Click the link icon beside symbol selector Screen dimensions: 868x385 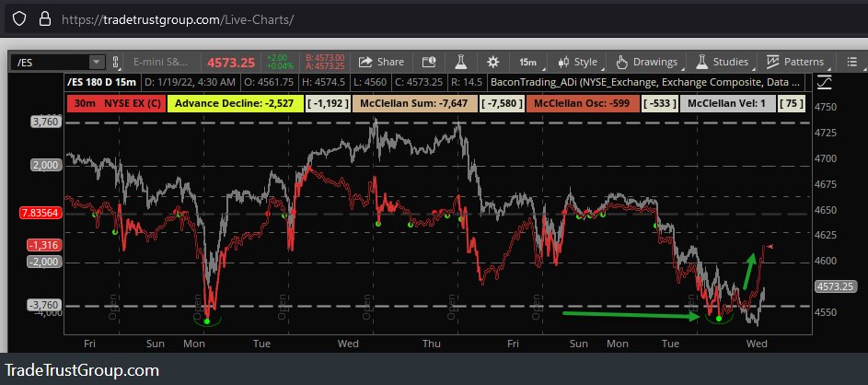(x=116, y=63)
